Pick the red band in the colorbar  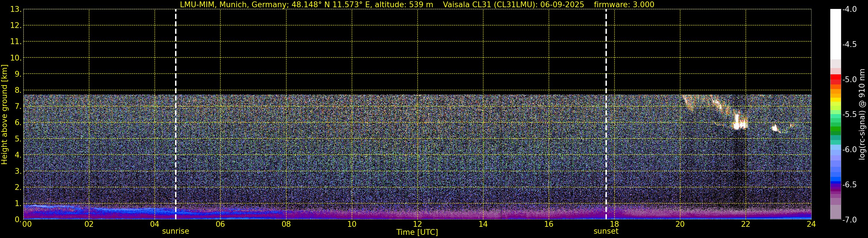(835, 79)
